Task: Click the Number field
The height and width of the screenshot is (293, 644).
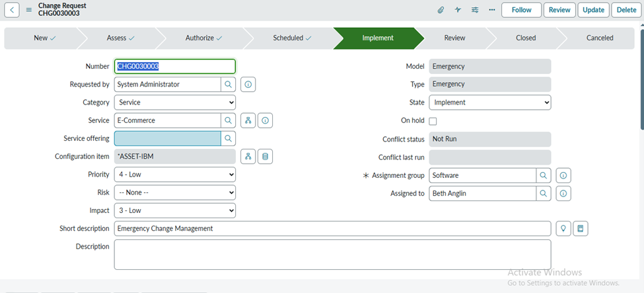Action: (175, 66)
